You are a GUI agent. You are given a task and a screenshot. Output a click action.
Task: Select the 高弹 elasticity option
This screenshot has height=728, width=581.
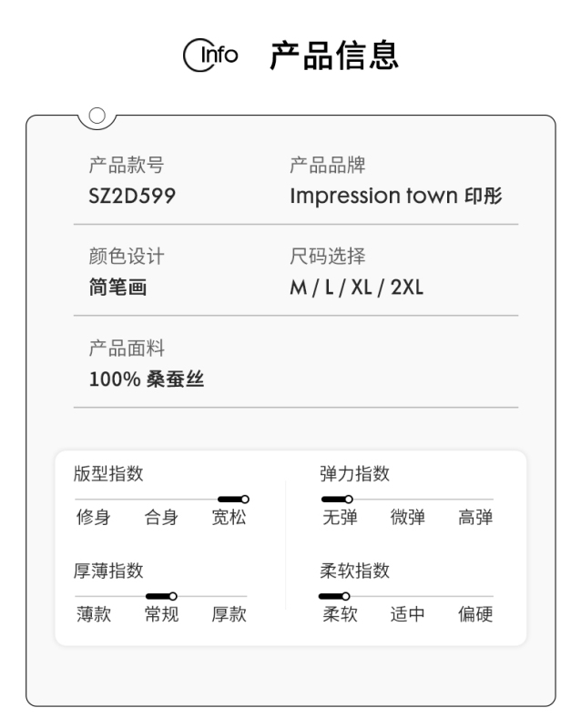pos(475,517)
